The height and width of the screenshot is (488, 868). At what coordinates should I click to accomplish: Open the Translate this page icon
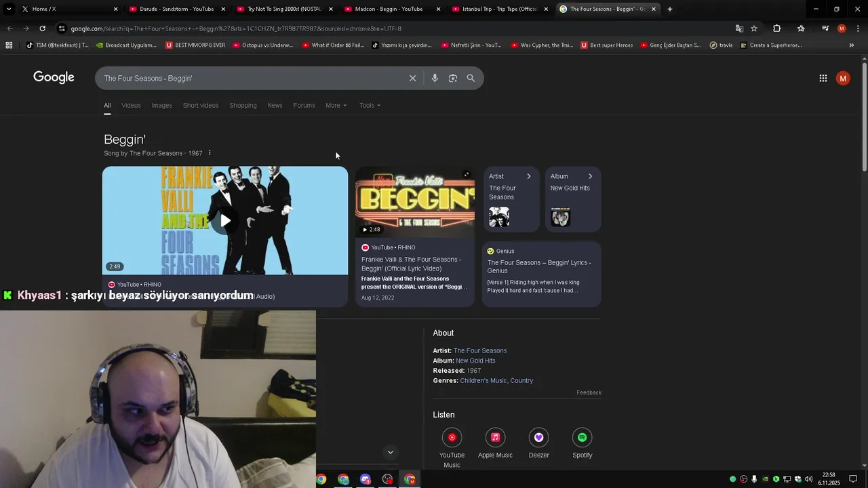[739, 28]
